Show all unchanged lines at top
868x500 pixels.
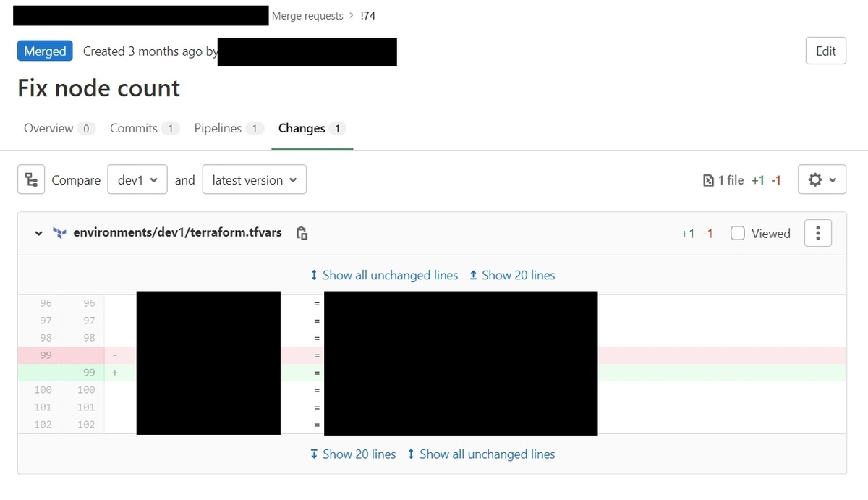coord(384,275)
